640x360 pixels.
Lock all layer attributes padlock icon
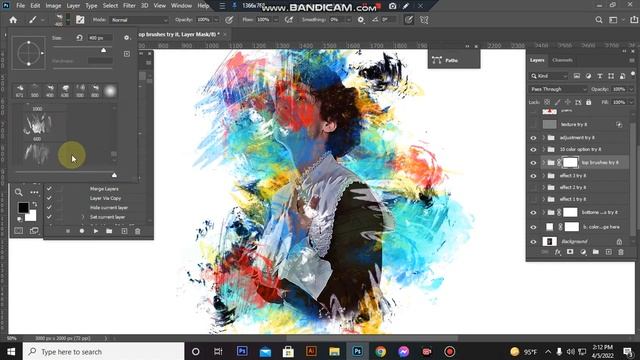[589, 102]
